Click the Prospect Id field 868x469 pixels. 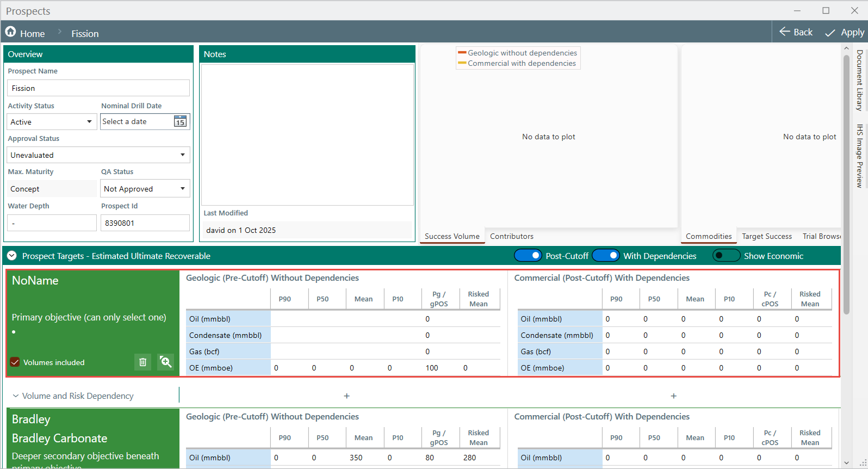pos(145,223)
